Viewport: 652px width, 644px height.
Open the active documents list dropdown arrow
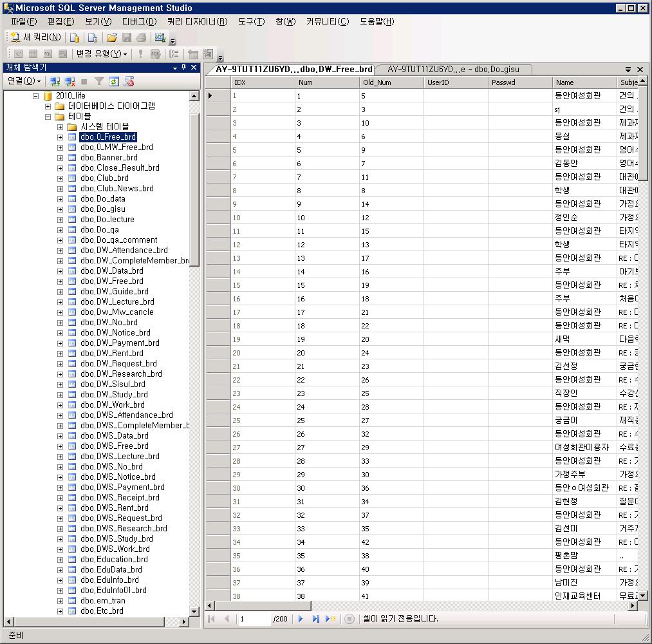(628, 70)
